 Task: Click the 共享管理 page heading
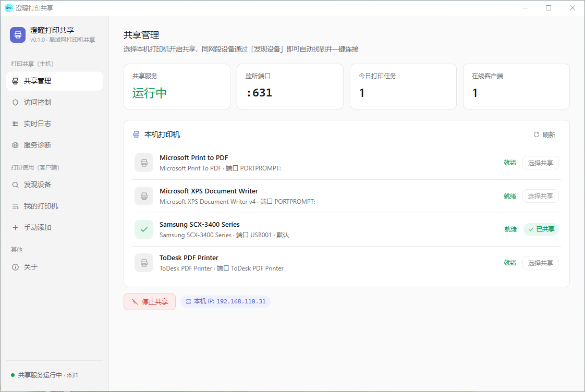[x=141, y=35]
